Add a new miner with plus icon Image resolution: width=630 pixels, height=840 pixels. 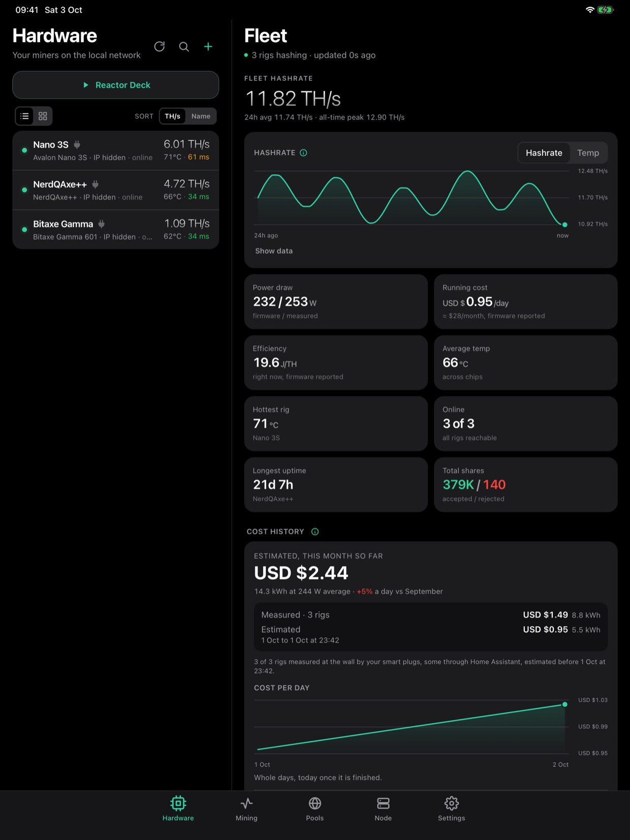[x=208, y=47]
